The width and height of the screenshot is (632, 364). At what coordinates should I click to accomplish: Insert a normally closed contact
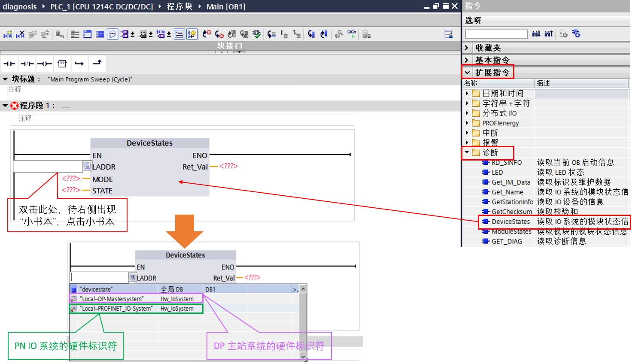(x=27, y=64)
